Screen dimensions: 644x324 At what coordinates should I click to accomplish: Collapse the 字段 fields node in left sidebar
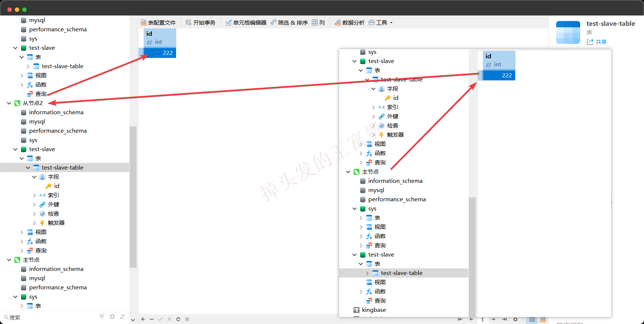coord(34,177)
